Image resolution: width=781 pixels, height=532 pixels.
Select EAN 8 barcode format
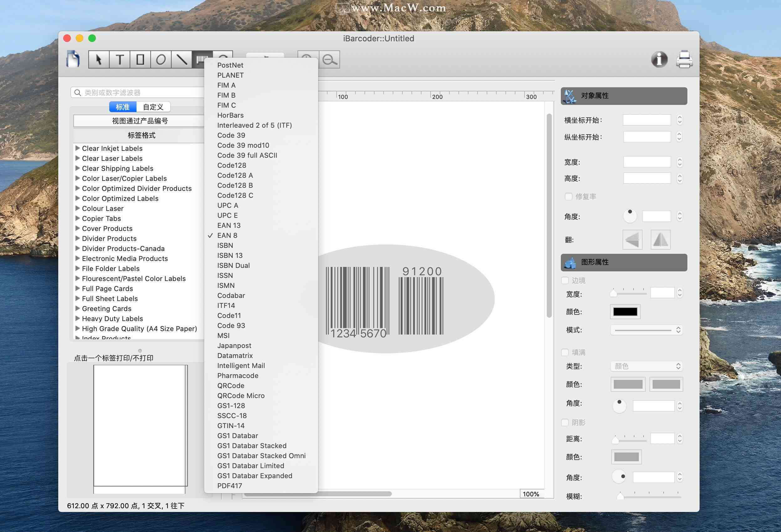[227, 235]
